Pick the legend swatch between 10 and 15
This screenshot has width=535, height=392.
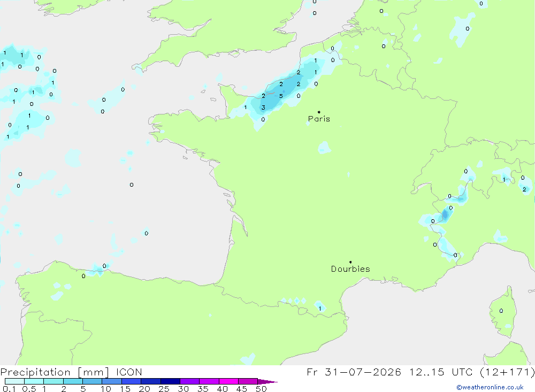[112, 381]
